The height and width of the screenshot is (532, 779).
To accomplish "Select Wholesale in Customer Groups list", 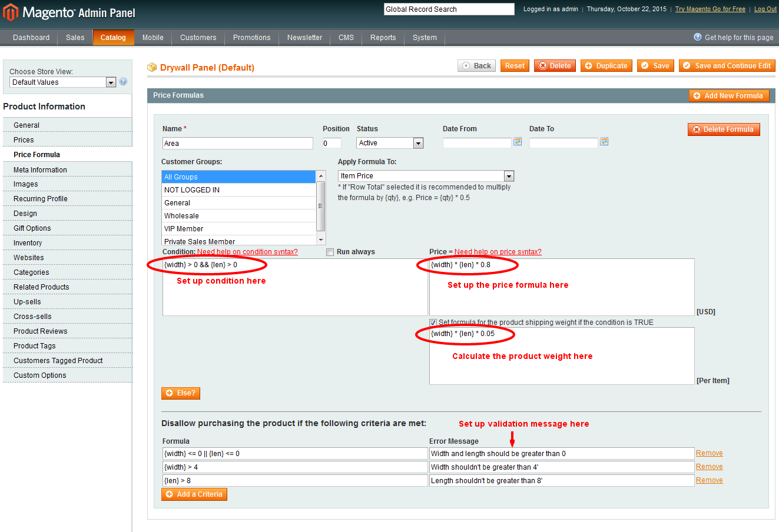I will [x=181, y=216].
